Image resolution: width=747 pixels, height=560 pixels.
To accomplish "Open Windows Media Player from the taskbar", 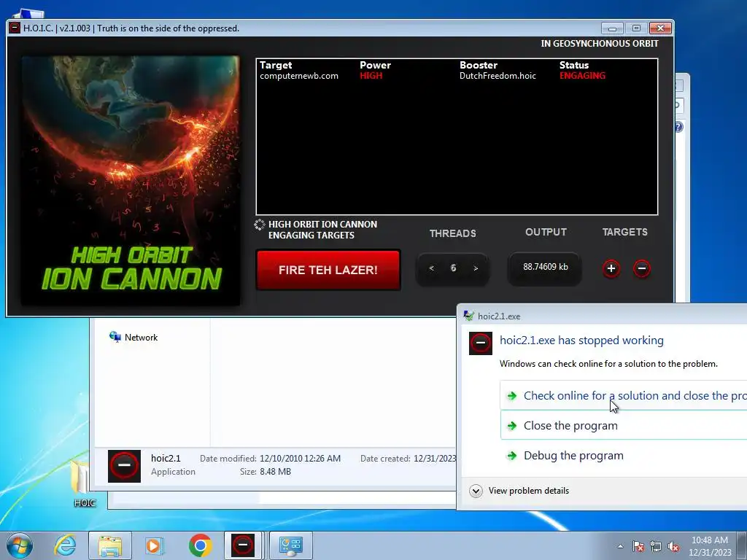I will coord(154,545).
